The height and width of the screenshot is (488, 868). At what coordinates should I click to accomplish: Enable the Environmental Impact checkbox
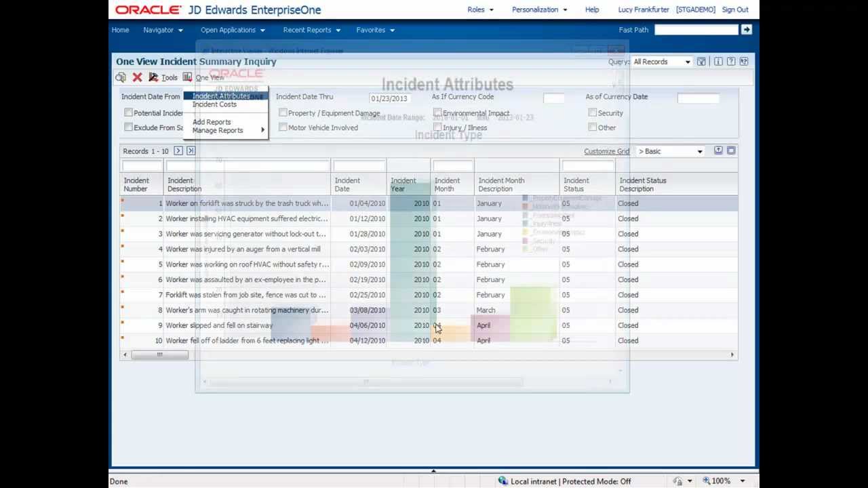pyautogui.click(x=437, y=113)
